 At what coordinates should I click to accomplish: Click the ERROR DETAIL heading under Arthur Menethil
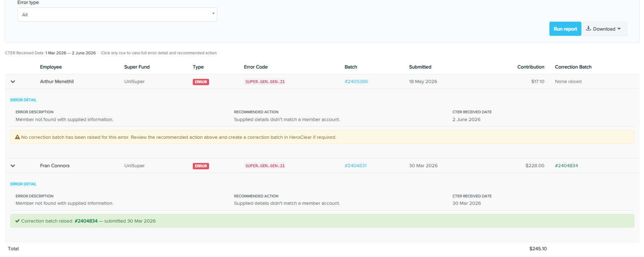23,100
